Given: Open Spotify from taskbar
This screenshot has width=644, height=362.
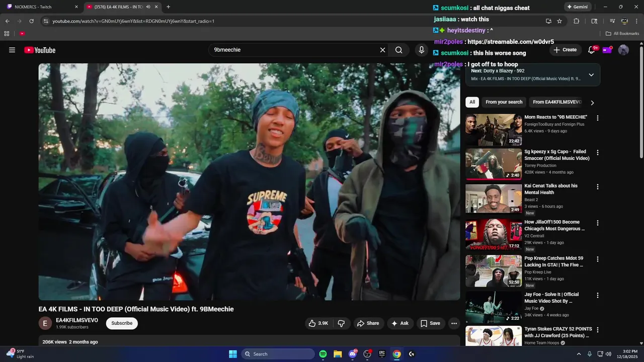Looking at the screenshot, I should [323, 354].
